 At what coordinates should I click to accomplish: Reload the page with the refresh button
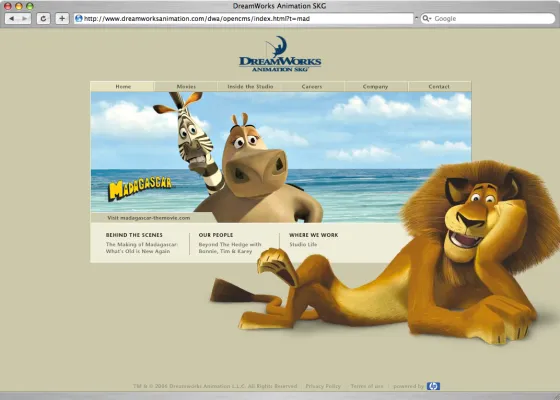(43, 19)
